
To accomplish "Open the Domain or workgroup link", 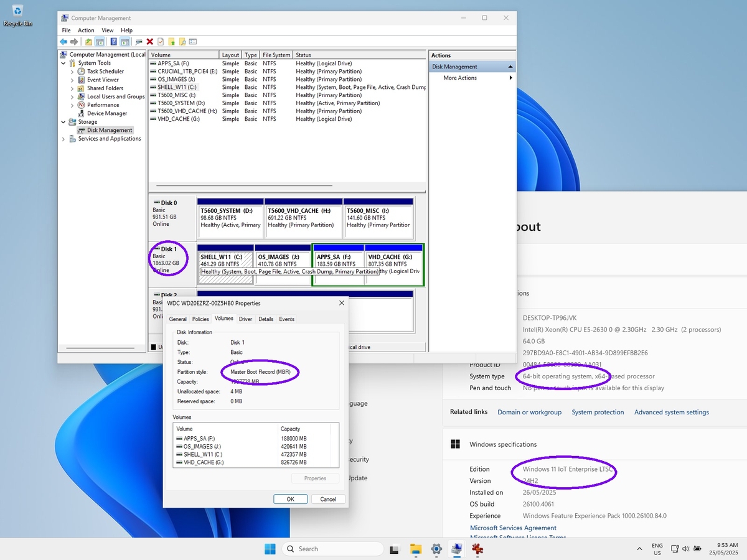I will click(x=530, y=412).
